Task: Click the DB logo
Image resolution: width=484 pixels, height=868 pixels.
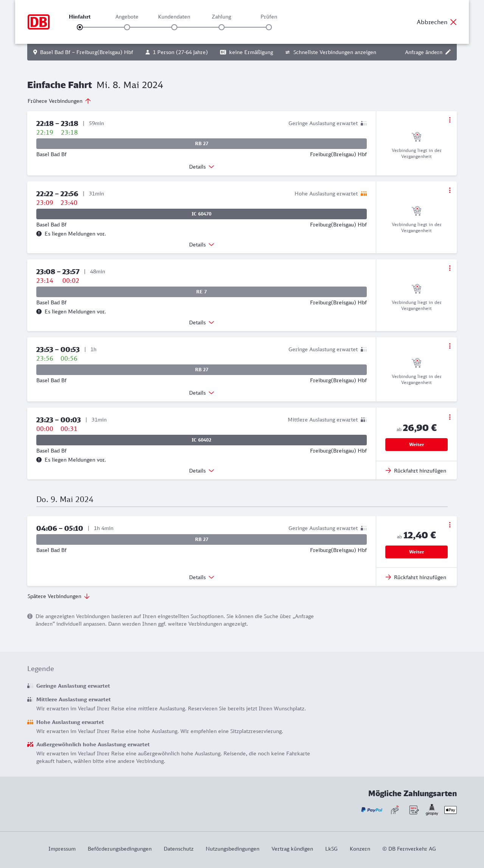Action: pos(39,22)
